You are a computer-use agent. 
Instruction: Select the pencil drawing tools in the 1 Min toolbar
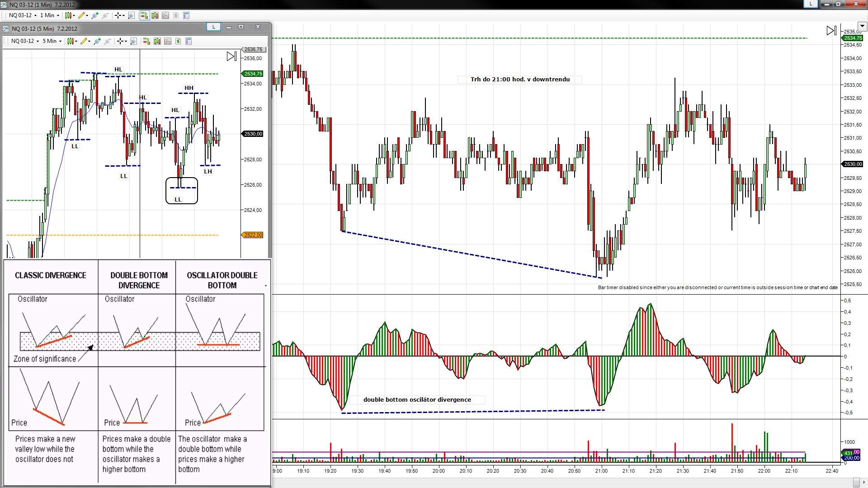(82, 15)
